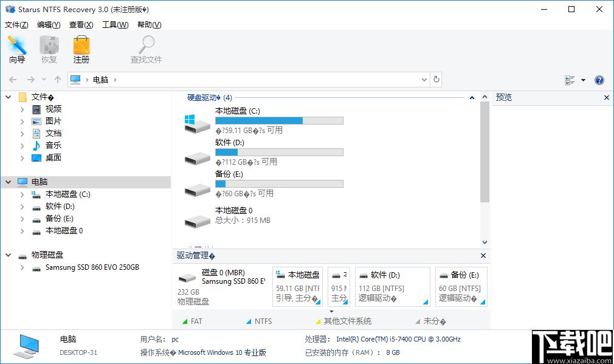Select the 60 GB 备份 (E:) partition block
Viewport: 614px width, 364px height.
pos(461,287)
